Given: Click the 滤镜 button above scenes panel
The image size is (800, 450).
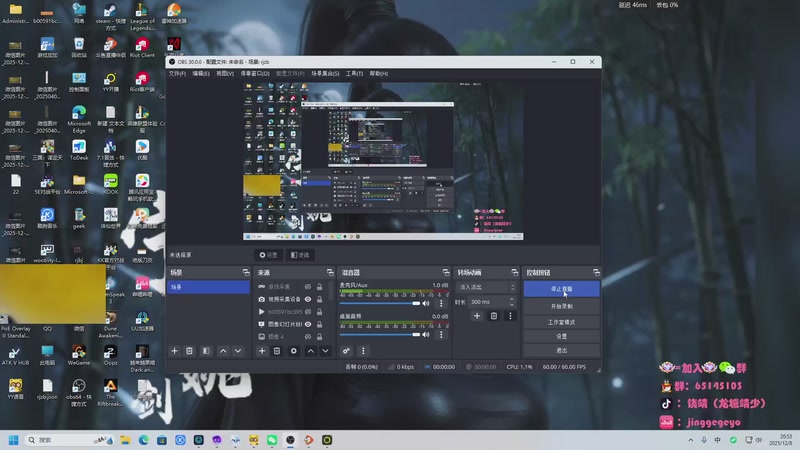Looking at the screenshot, I should [299, 255].
